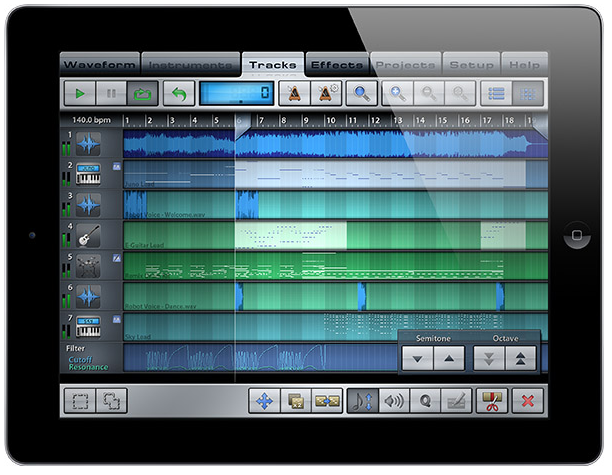
Task: Select the Robot Voice - Dance.wav clip
Action: tap(336, 296)
